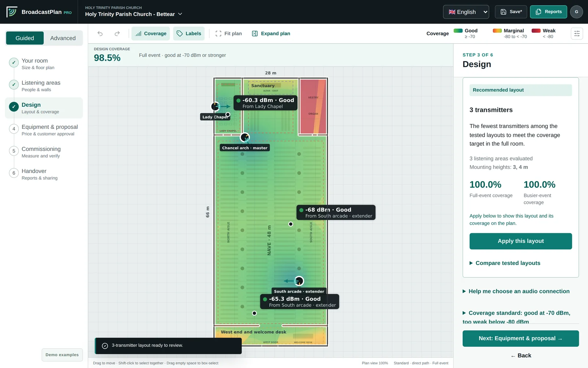The image size is (588, 368).
Task: Click the BroadcastPlan logo icon
Action: [12, 12]
